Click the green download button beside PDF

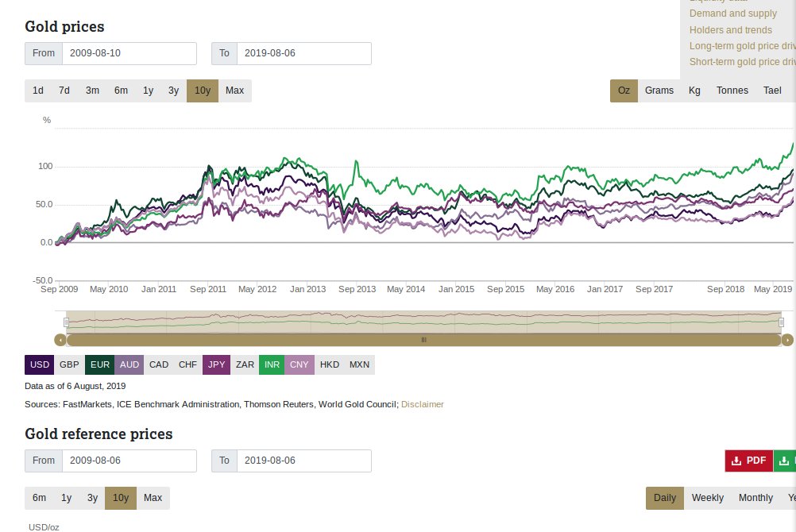(x=785, y=461)
